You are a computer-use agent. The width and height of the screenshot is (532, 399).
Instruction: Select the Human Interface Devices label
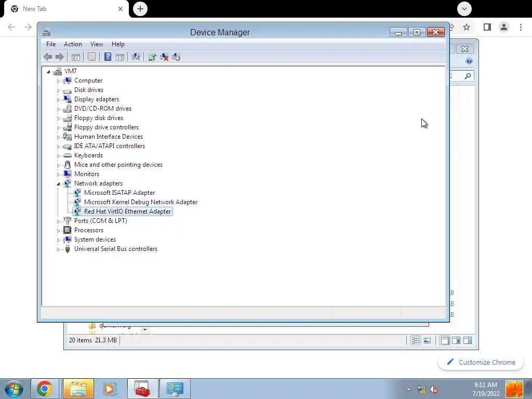click(109, 137)
